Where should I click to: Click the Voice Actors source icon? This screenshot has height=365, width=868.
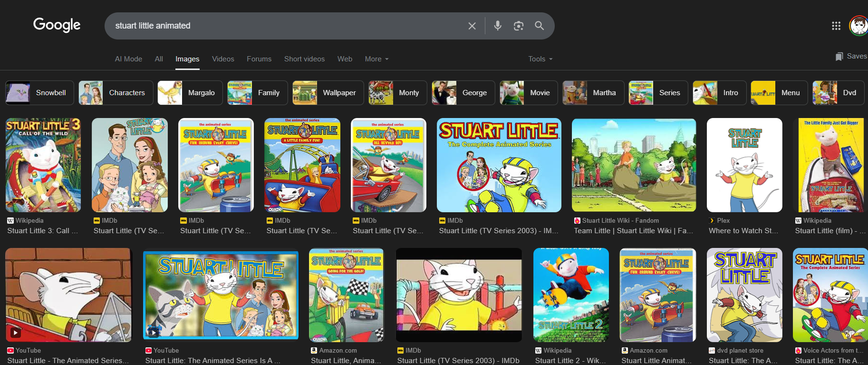(x=799, y=351)
